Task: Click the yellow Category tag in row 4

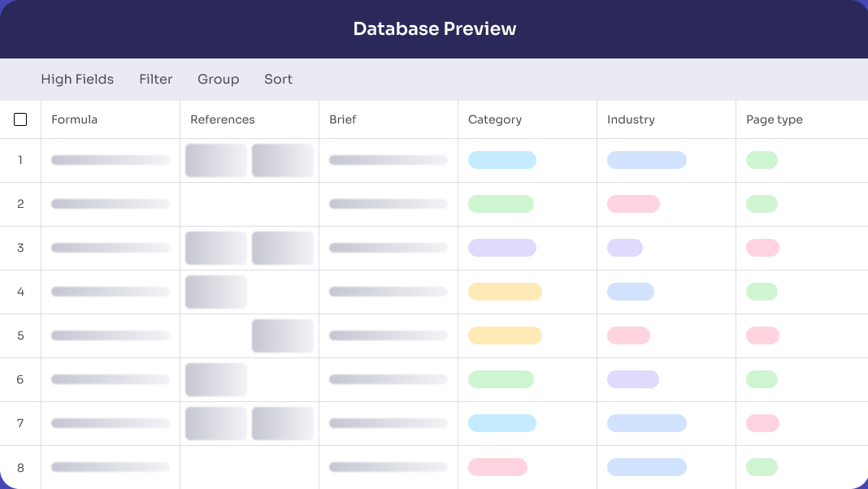Action: pos(505,292)
